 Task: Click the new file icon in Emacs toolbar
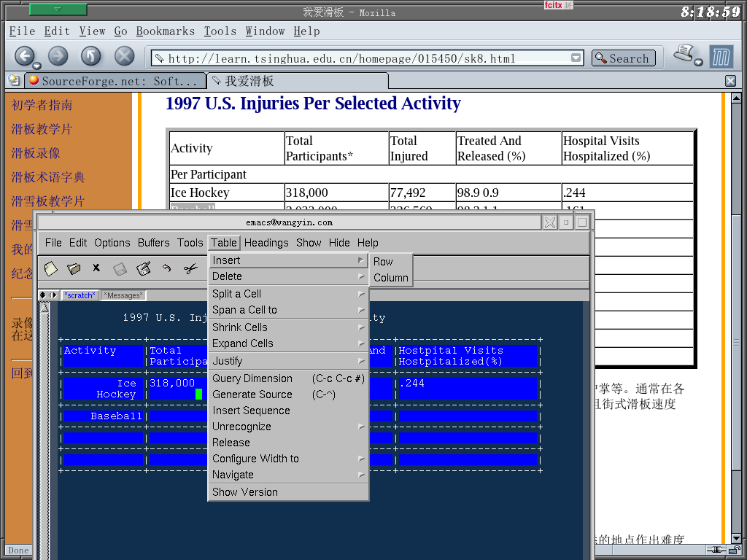pos(50,269)
